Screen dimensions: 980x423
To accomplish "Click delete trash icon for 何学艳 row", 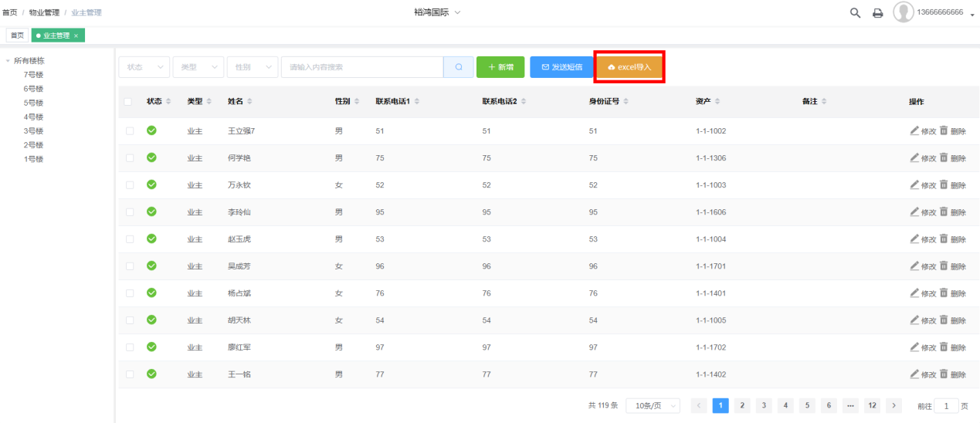I will [944, 158].
